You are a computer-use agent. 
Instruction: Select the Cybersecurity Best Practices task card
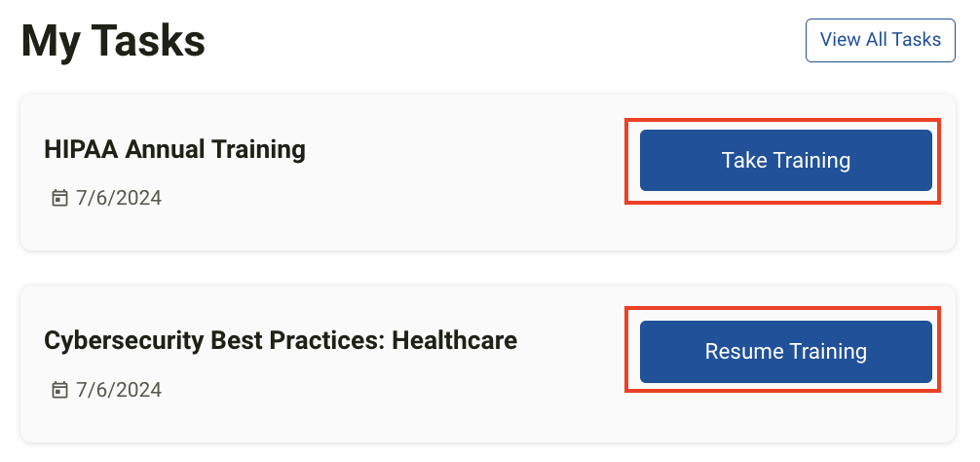[x=488, y=364]
